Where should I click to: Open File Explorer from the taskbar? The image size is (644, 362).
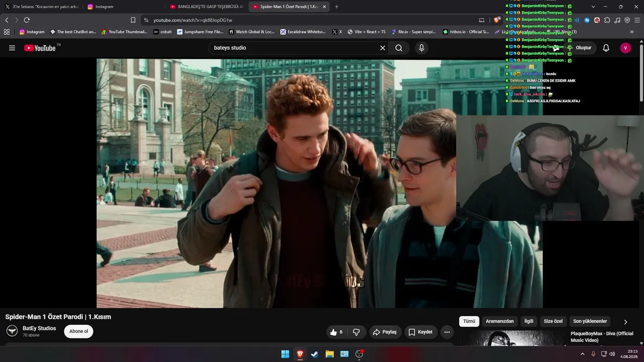click(330, 354)
